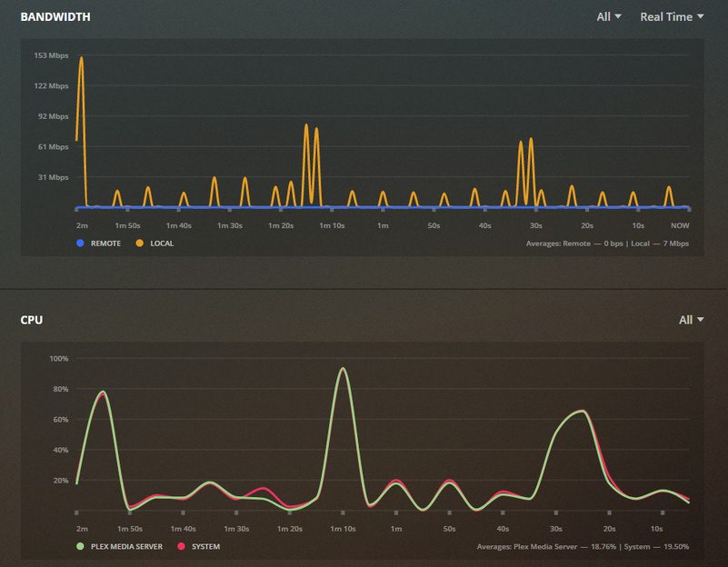The height and width of the screenshot is (567, 728).
Task: Click the SYSTEM legend label
Action: [x=205, y=547]
